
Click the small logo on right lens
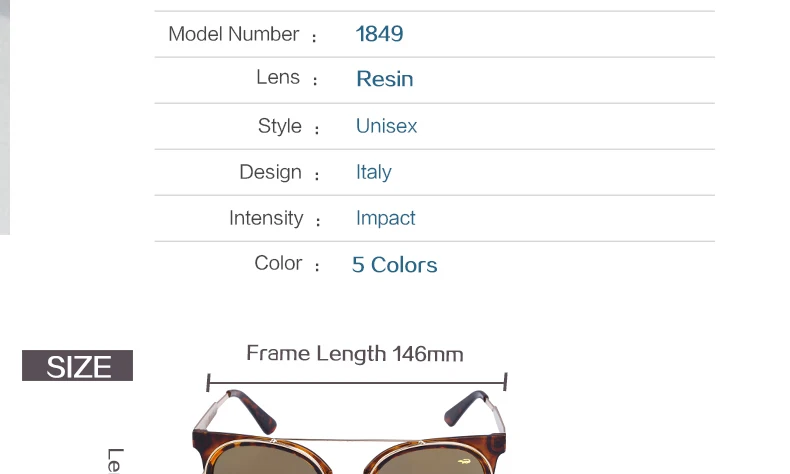(x=465, y=461)
